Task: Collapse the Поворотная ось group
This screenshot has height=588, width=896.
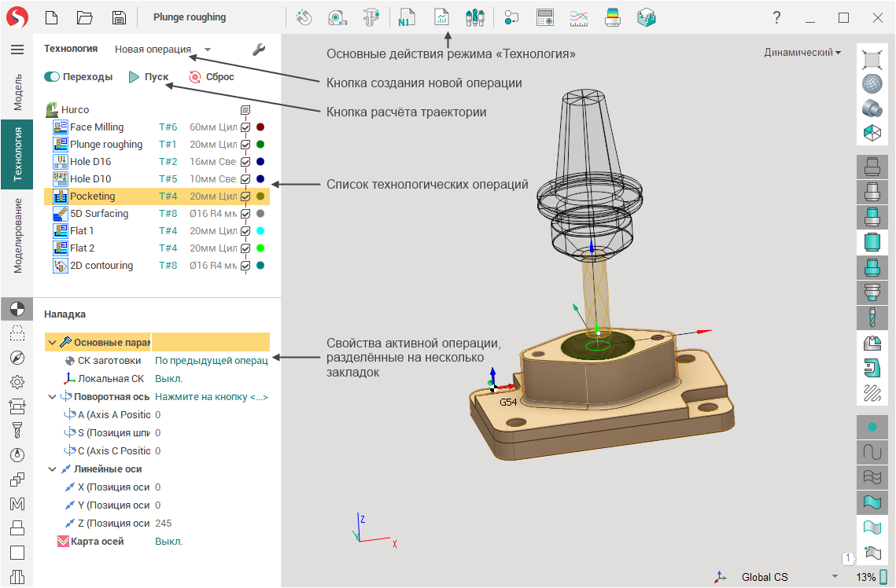Action: [53, 397]
